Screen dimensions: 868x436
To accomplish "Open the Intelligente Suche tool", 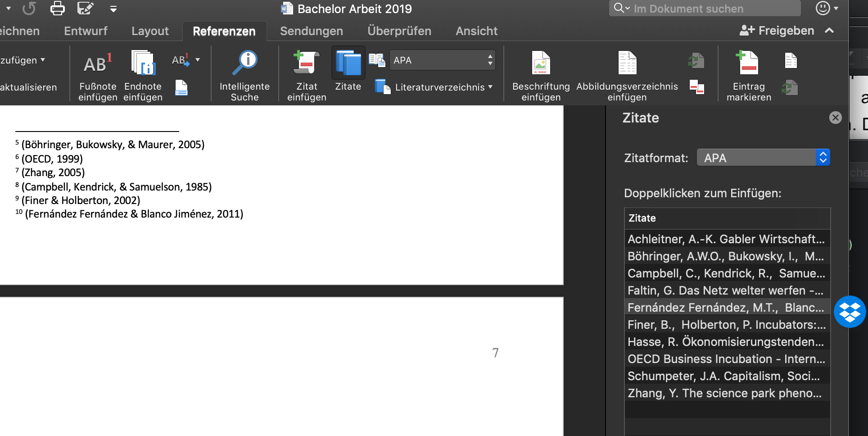I will coord(245,63).
